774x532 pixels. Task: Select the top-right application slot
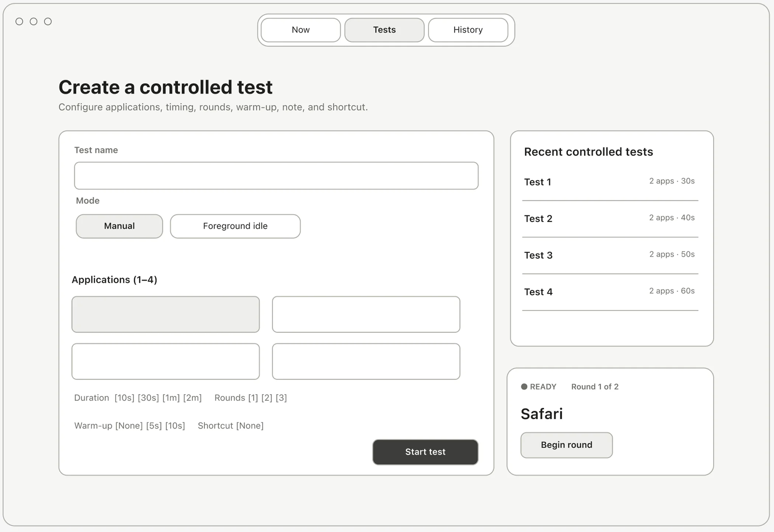point(366,314)
